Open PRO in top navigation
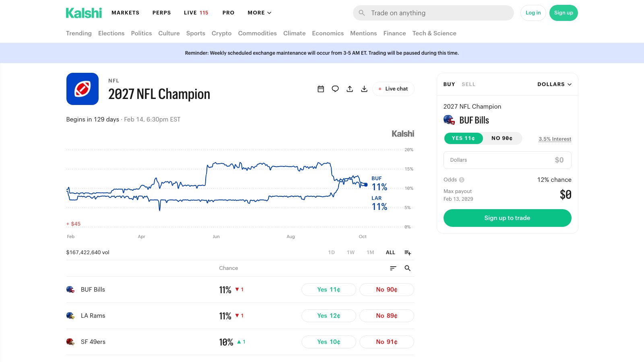The height and width of the screenshot is (362, 644). (228, 13)
